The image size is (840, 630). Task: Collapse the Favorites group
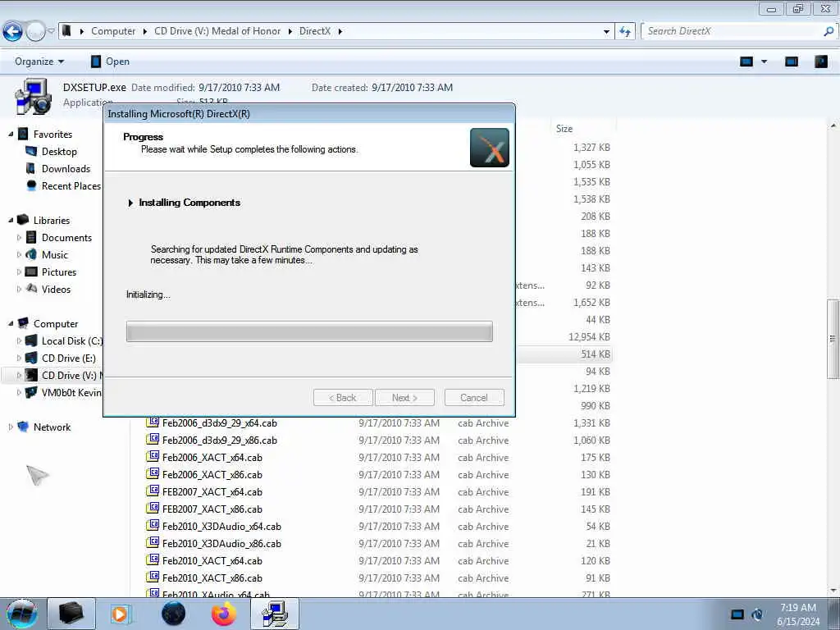coord(11,134)
